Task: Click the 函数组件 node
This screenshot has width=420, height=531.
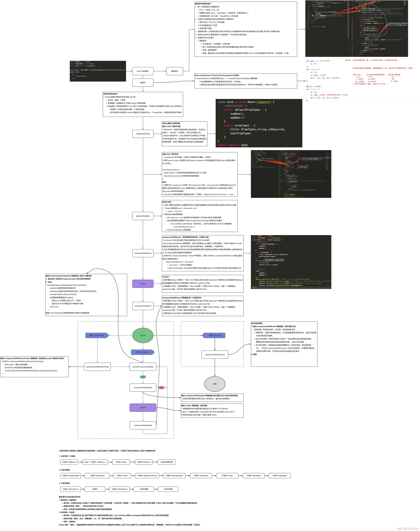Action: point(175,71)
